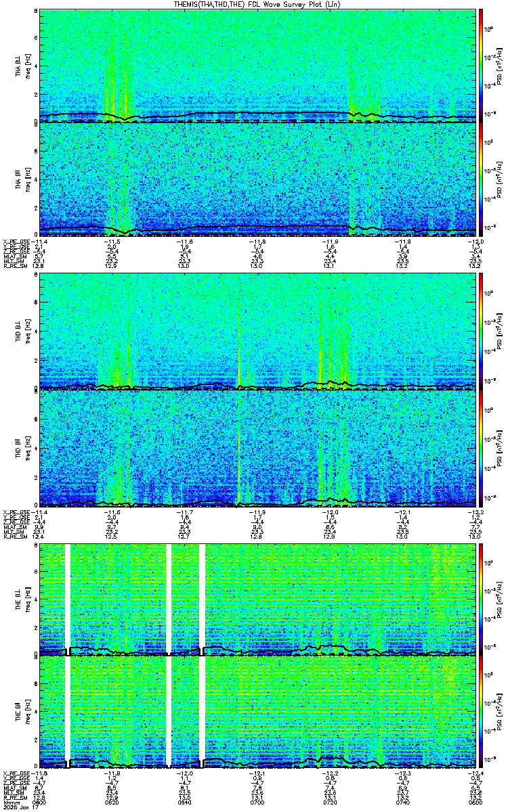Click the narrow vertical spike in THD B⊥ spectrogram
Screen dimensions: 508x812
click(238, 332)
